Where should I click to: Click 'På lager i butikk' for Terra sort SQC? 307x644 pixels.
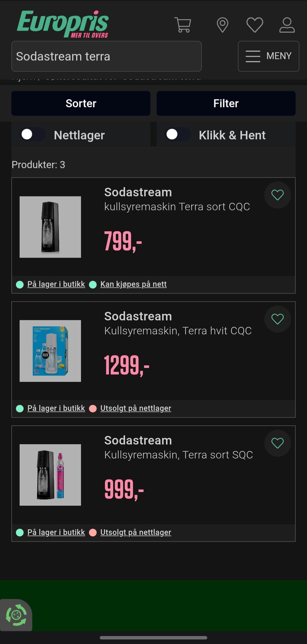(56, 532)
